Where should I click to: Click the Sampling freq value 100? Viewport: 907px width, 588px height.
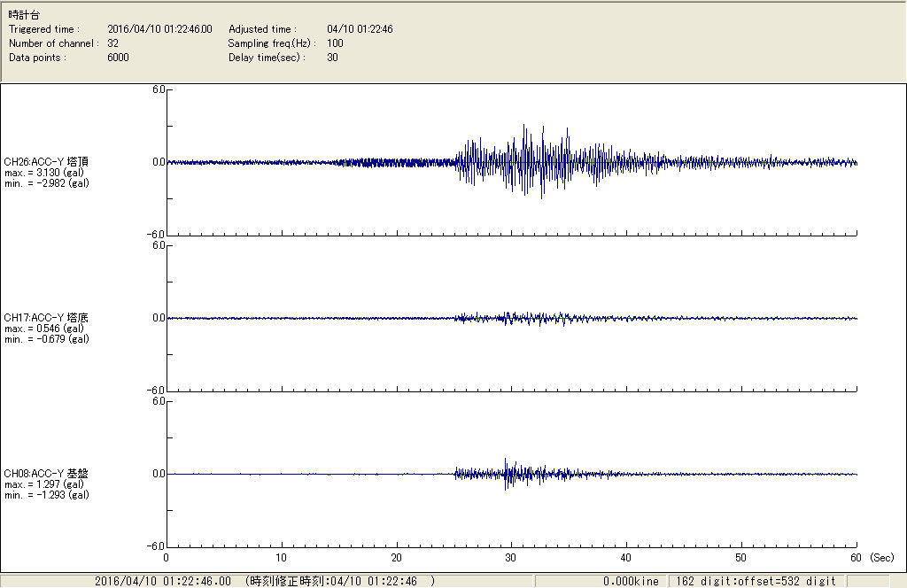335,43
